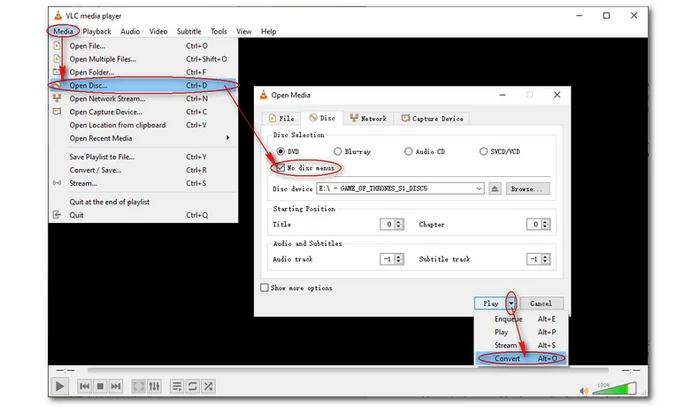
Task: Click the Chapter spinner field
Action: 538,224
